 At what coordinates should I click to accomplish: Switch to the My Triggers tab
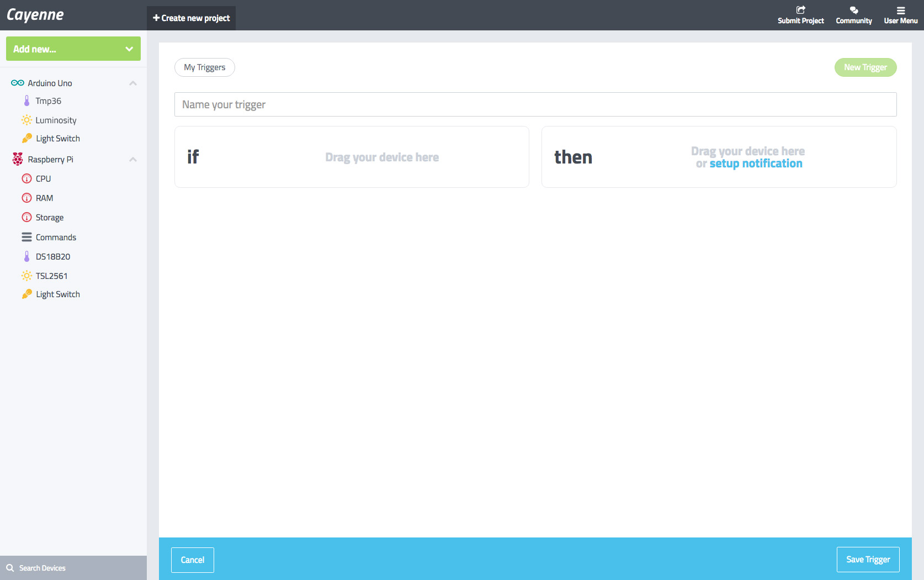tap(204, 67)
